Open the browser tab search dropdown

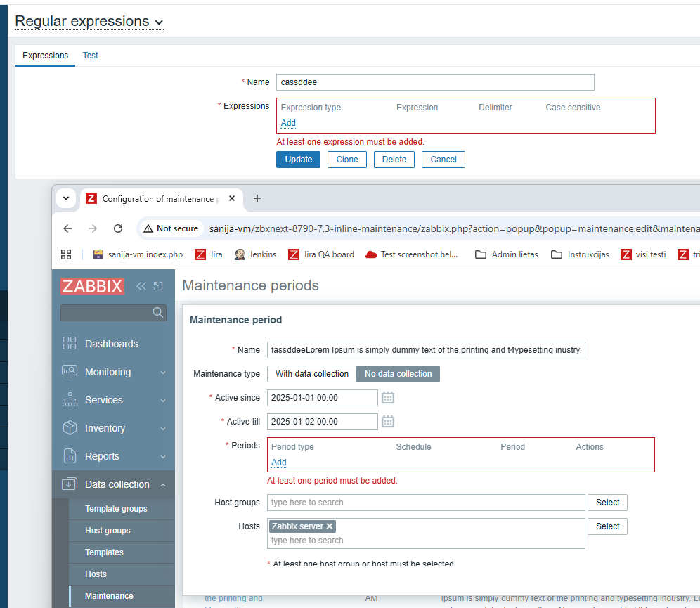coord(66,198)
